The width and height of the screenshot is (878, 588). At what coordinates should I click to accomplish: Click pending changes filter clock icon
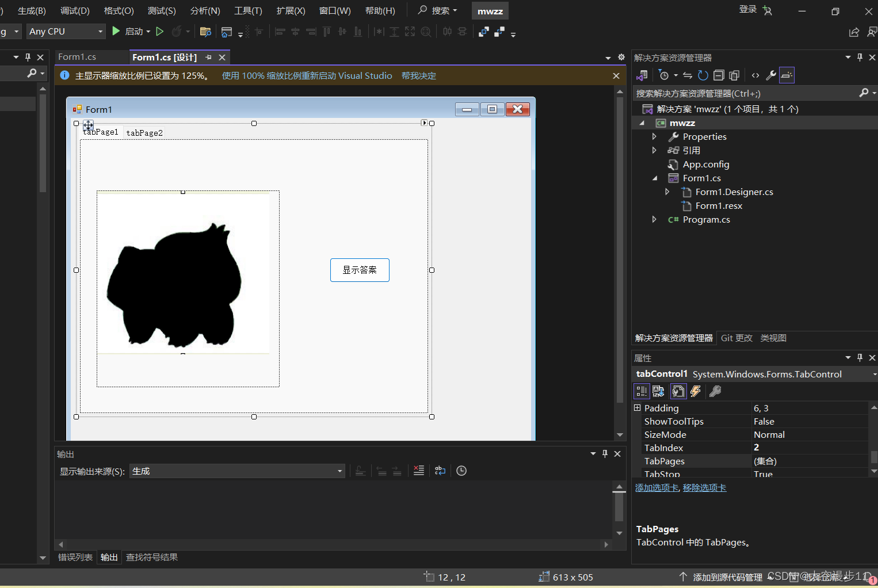click(x=664, y=75)
